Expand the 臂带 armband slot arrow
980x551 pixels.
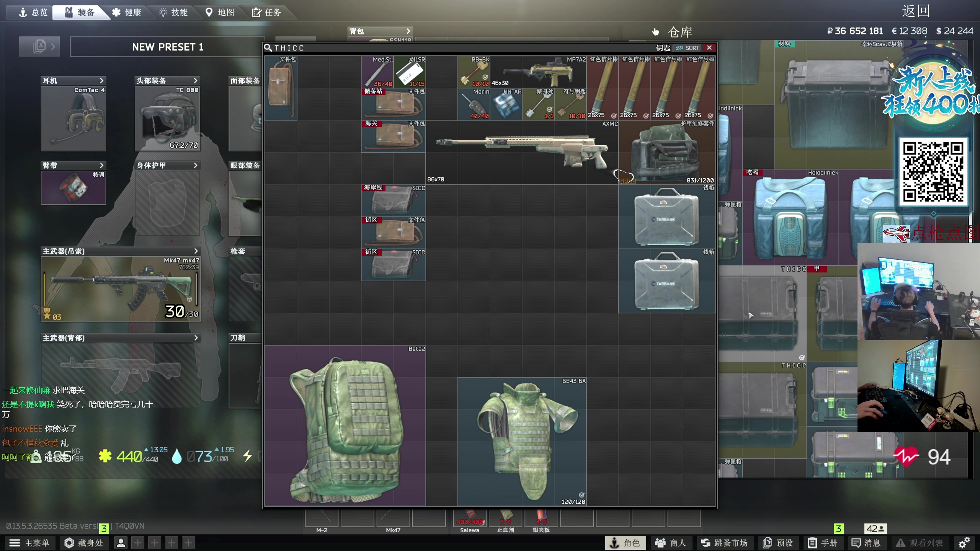point(101,165)
